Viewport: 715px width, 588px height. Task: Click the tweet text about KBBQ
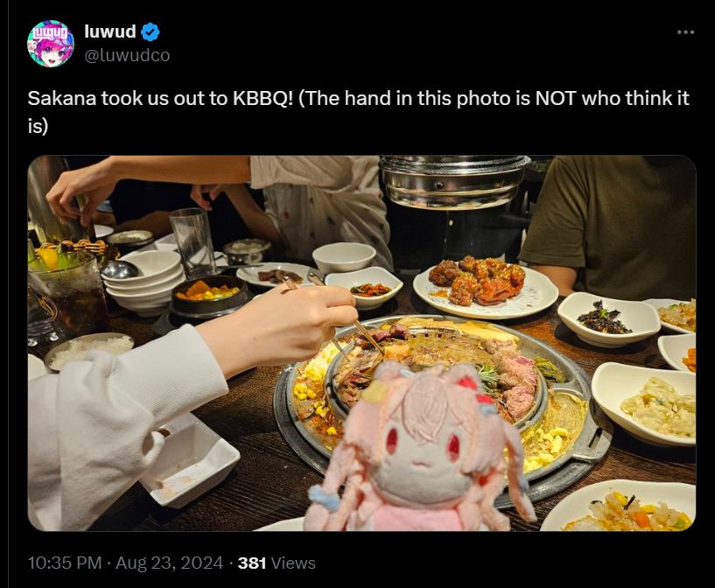pyautogui.click(x=359, y=112)
